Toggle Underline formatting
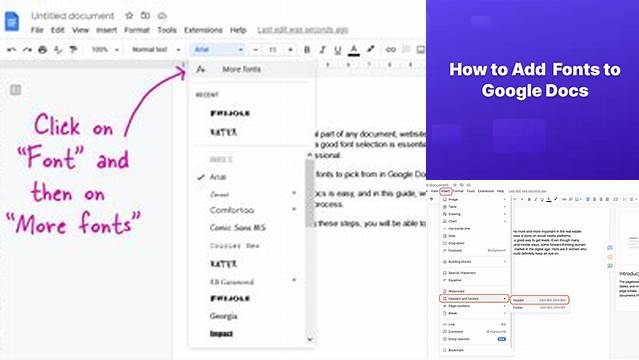639x360 pixels. (337, 50)
